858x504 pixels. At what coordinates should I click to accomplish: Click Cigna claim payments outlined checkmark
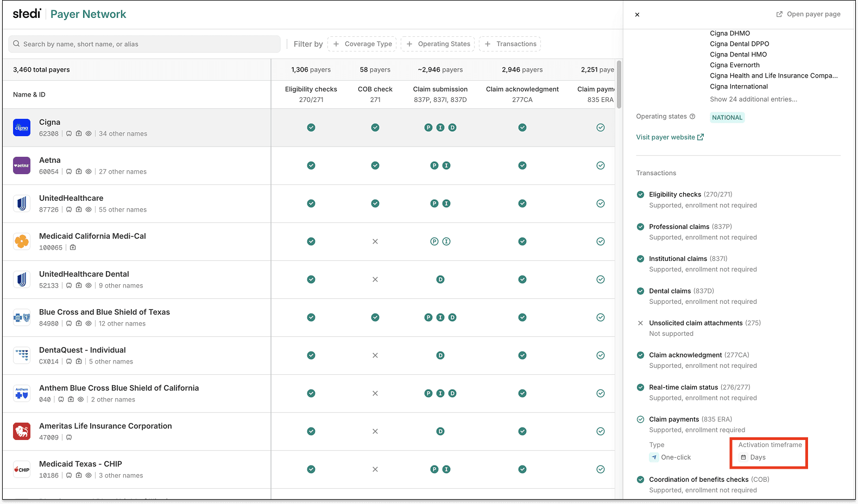601,127
